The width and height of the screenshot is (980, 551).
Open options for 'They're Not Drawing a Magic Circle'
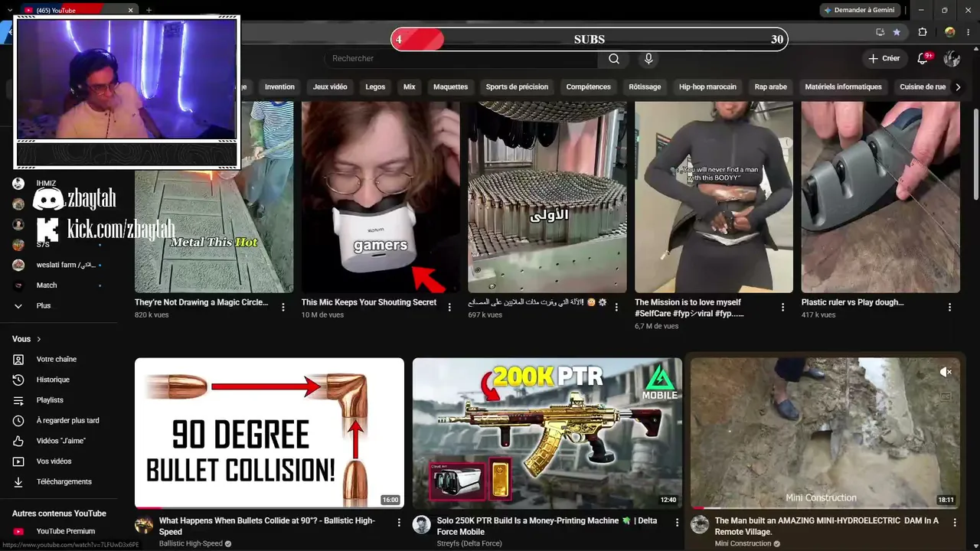tap(283, 307)
